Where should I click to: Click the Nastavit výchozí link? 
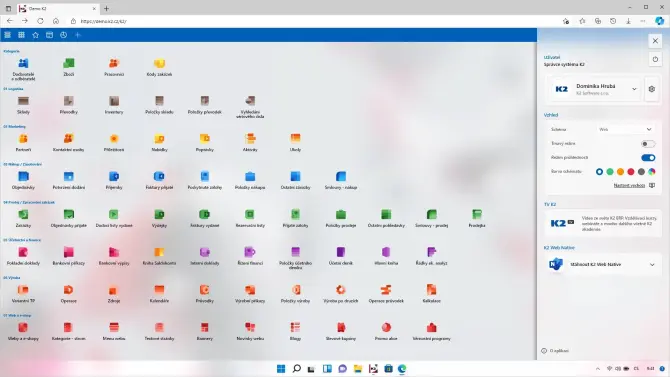[629, 186]
